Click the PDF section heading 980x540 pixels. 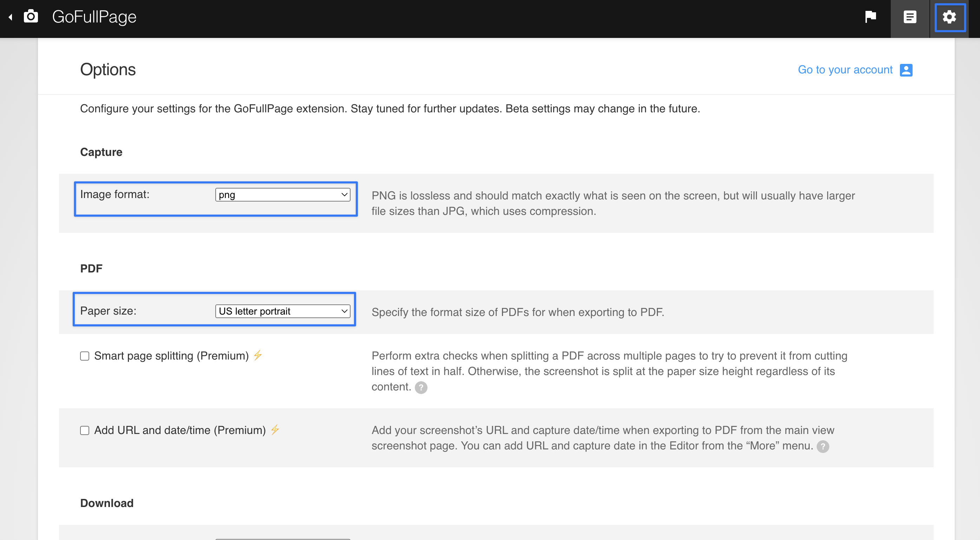coord(91,269)
